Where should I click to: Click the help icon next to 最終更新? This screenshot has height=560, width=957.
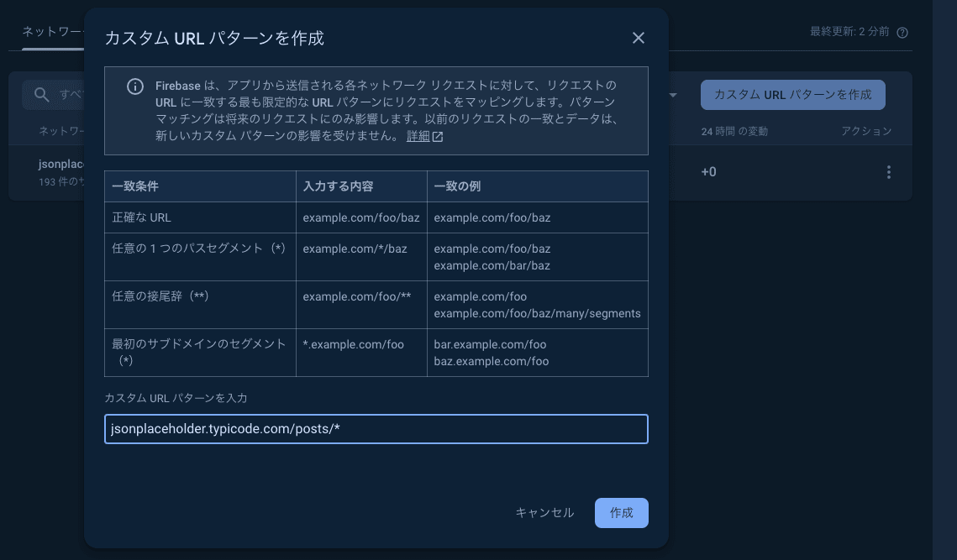point(902,33)
